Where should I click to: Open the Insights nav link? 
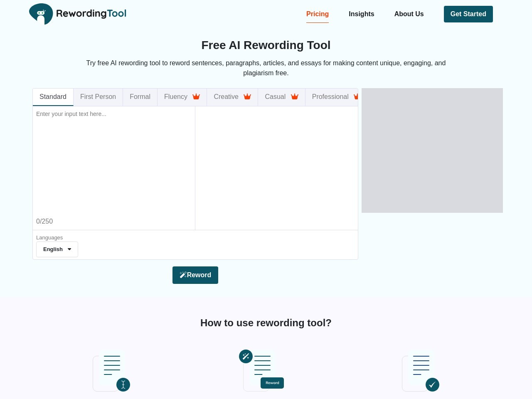point(362,14)
